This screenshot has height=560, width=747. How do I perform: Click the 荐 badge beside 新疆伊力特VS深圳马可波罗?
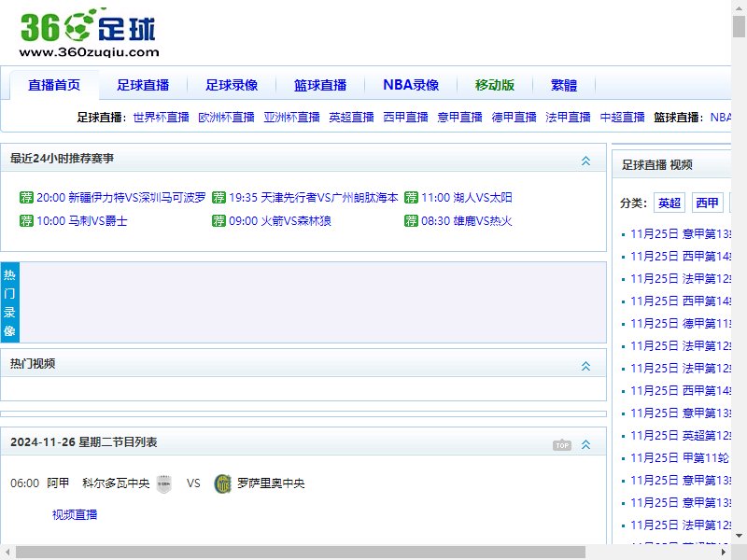tap(26, 197)
